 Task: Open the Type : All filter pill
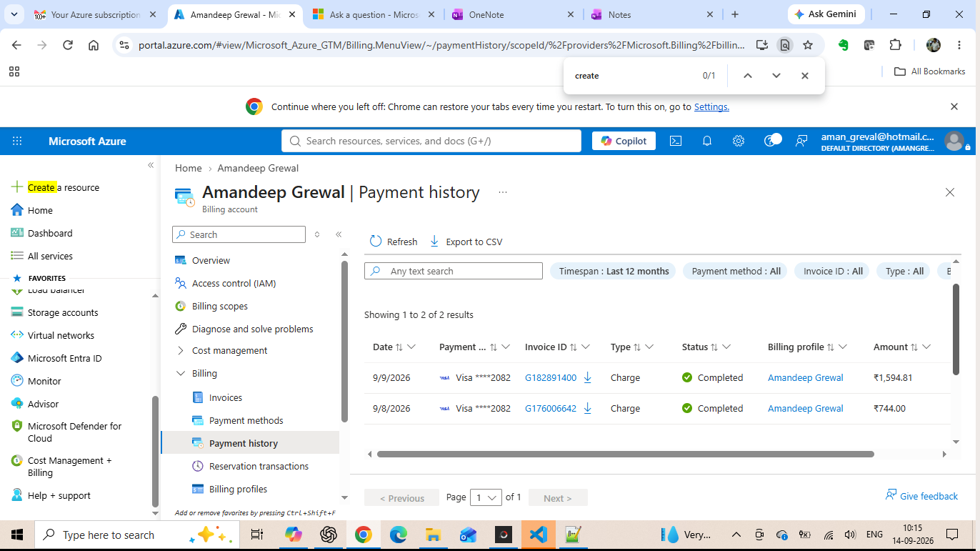point(904,271)
